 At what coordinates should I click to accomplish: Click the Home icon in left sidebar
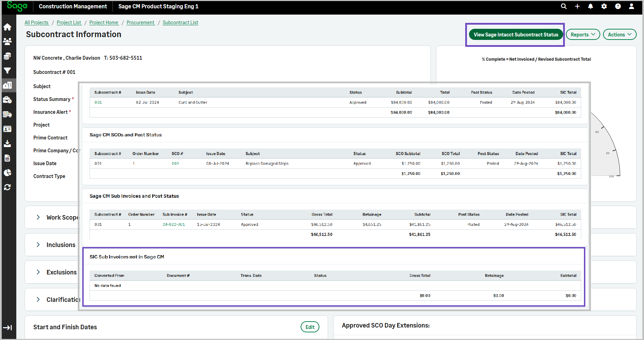coord(7,27)
